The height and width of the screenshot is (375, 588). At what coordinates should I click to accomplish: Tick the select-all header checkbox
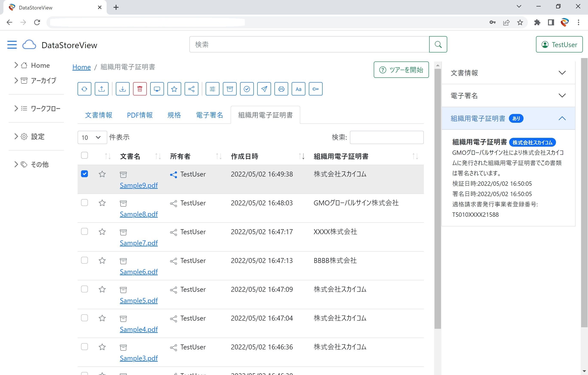(84, 155)
